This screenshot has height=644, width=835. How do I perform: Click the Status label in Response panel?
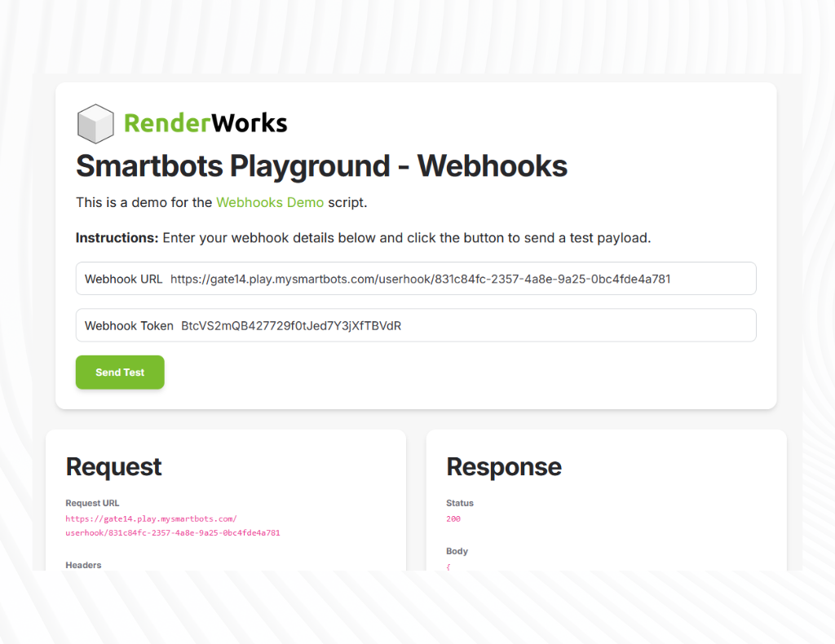click(x=460, y=503)
